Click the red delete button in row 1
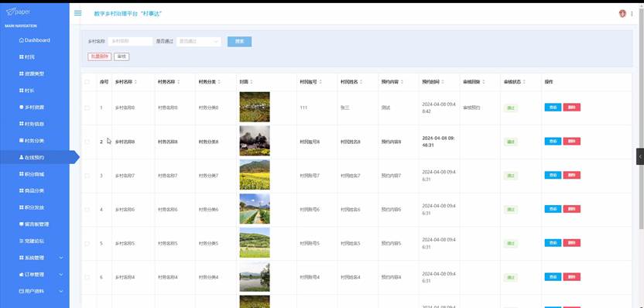The image size is (644, 308). point(572,108)
